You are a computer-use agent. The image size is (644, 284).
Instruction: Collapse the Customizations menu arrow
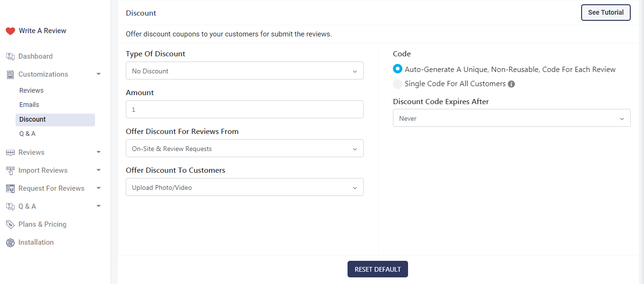(x=98, y=74)
